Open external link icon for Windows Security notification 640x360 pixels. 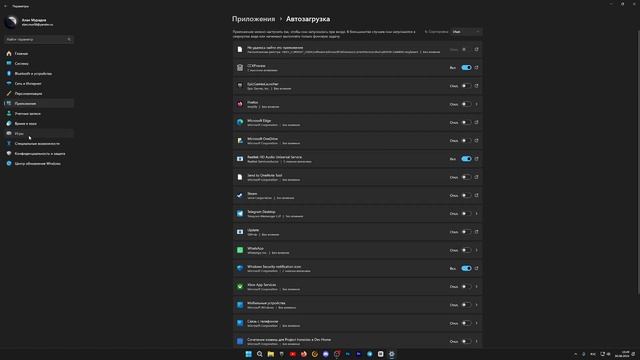click(x=476, y=268)
